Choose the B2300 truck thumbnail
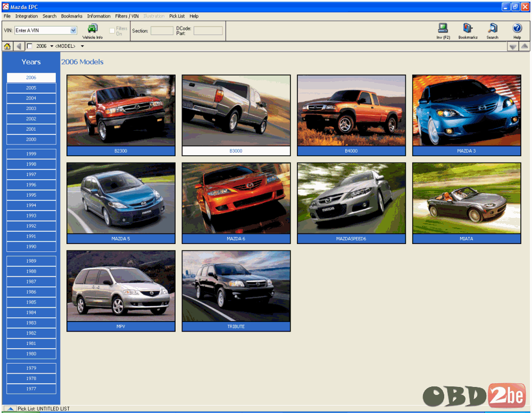 [x=121, y=111]
